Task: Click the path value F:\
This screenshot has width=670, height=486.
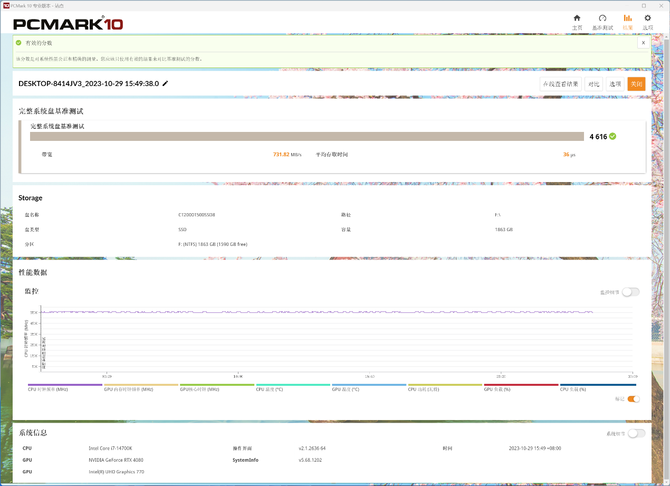Action: (x=497, y=215)
